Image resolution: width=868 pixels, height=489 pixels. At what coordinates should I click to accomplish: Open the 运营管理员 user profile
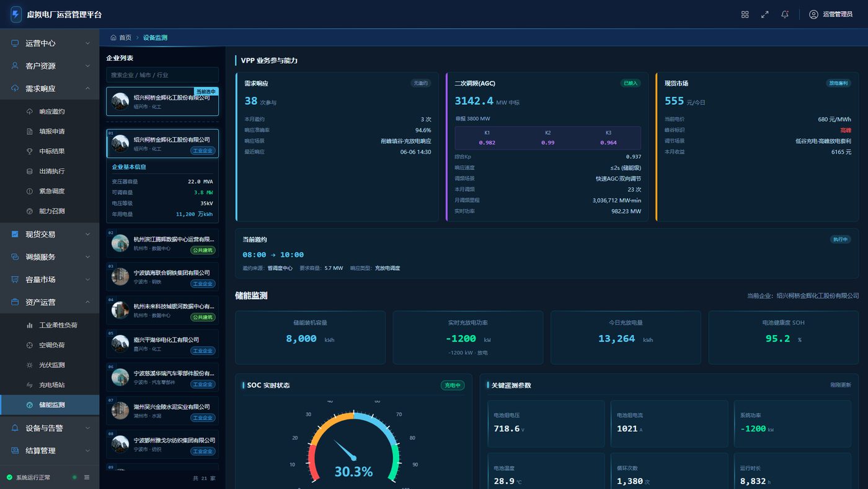(831, 14)
